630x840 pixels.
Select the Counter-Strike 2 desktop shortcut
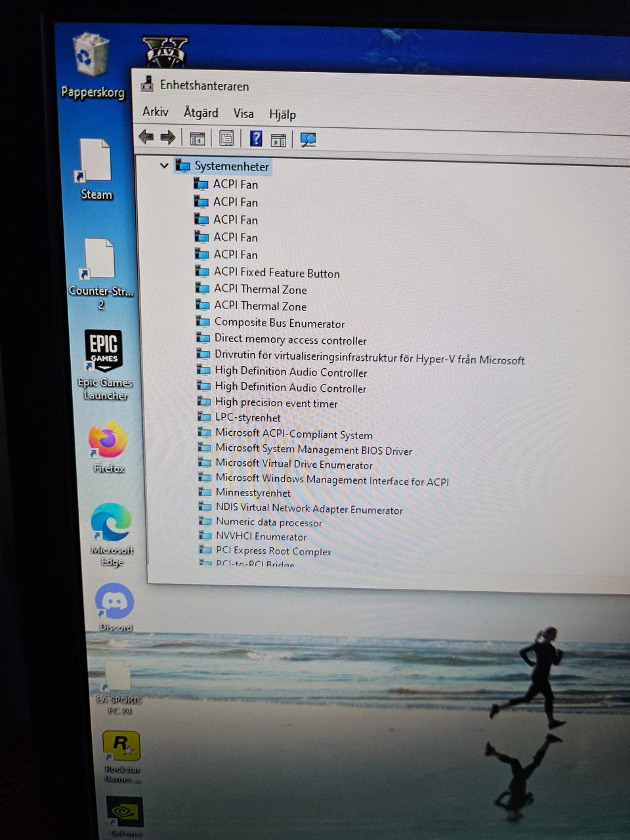click(x=100, y=274)
